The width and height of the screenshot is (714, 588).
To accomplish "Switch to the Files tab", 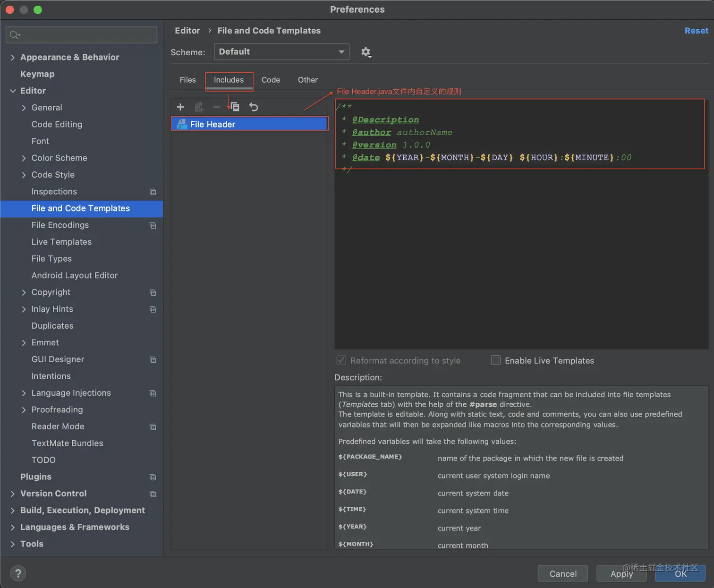I will click(x=187, y=80).
